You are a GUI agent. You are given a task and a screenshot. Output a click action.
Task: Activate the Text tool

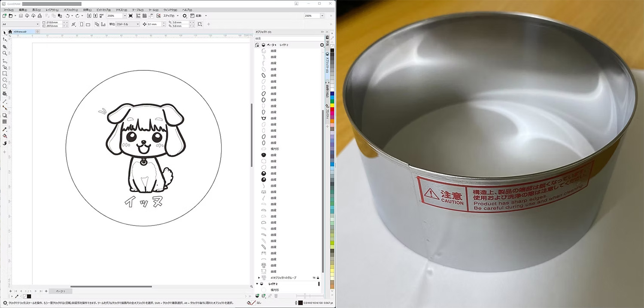click(x=5, y=93)
